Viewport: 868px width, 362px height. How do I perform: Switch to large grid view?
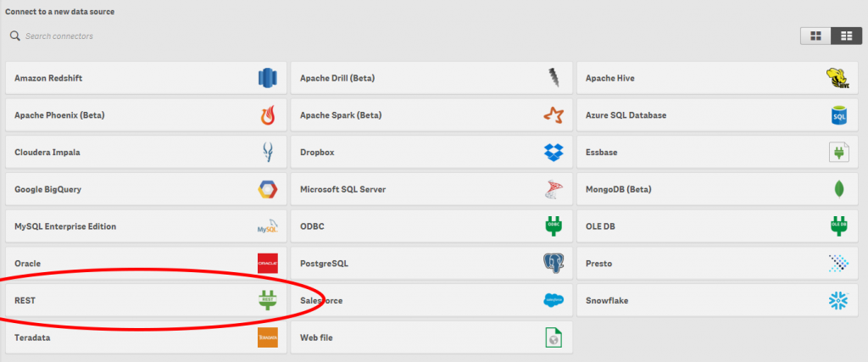(815, 36)
